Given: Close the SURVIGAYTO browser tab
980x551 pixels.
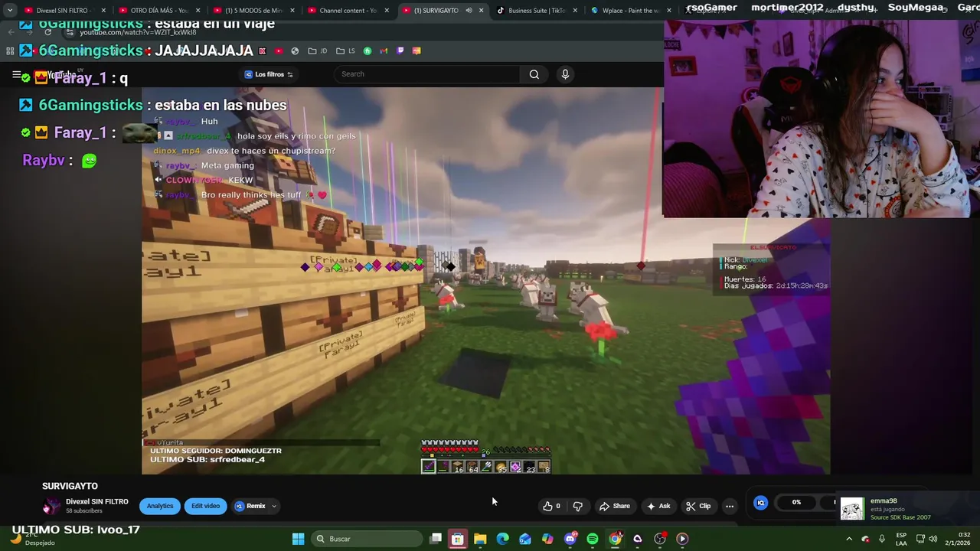Looking at the screenshot, I should coord(481,11).
